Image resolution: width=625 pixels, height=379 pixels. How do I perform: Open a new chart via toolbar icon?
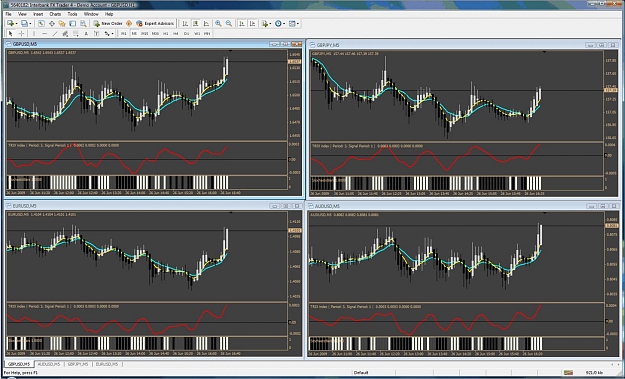(10, 24)
